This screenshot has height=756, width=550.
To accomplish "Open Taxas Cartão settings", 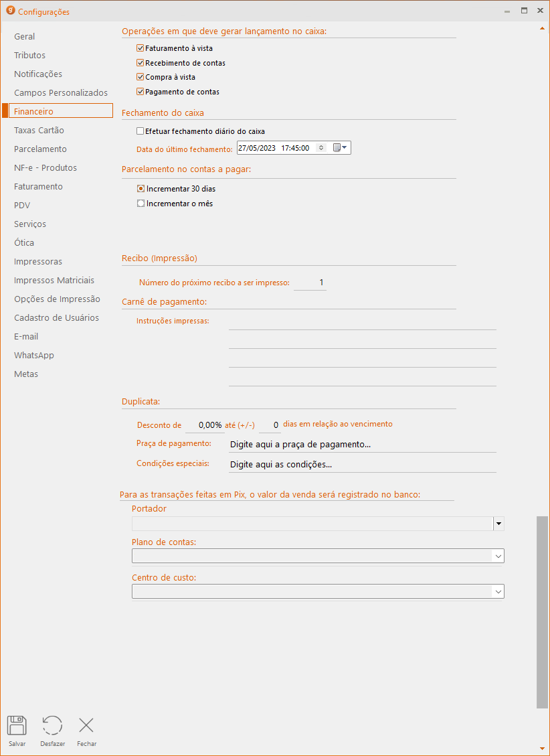I will click(39, 131).
